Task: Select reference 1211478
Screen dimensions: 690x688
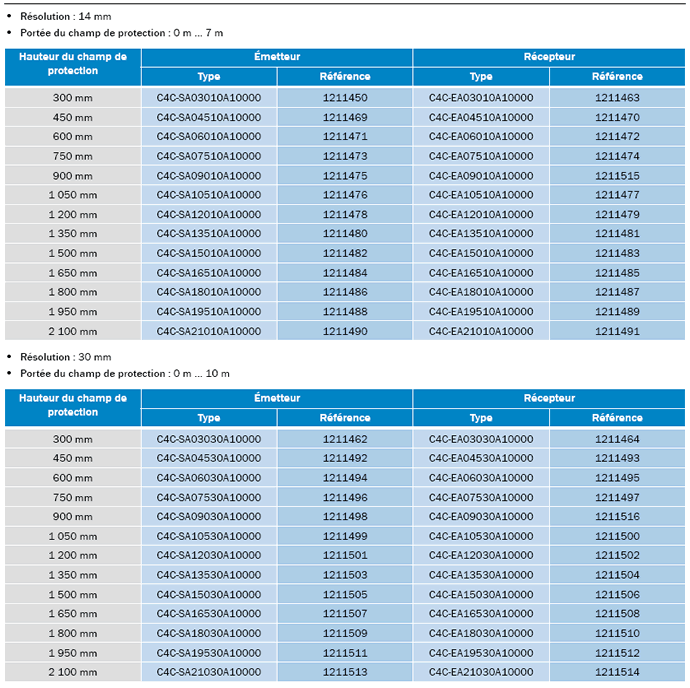Action: (345, 215)
